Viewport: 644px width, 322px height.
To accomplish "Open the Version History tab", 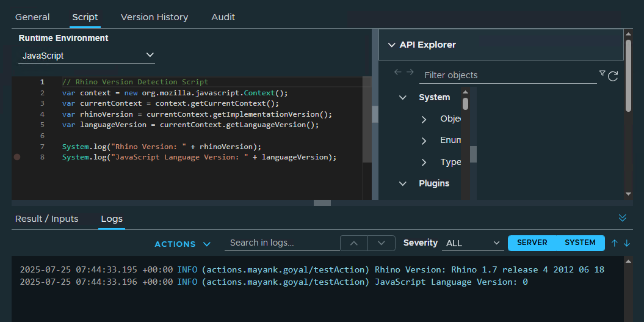I will pos(154,17).
